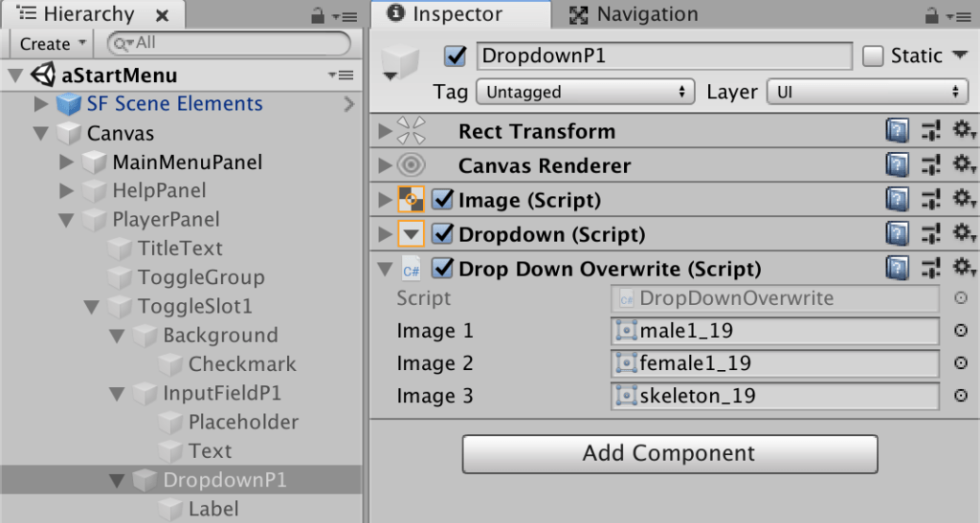Screen dimensions: 980x523
Task: Open the Tag dropdown set to Untagged
Action: pyautogui.click(x=587, y=92)
